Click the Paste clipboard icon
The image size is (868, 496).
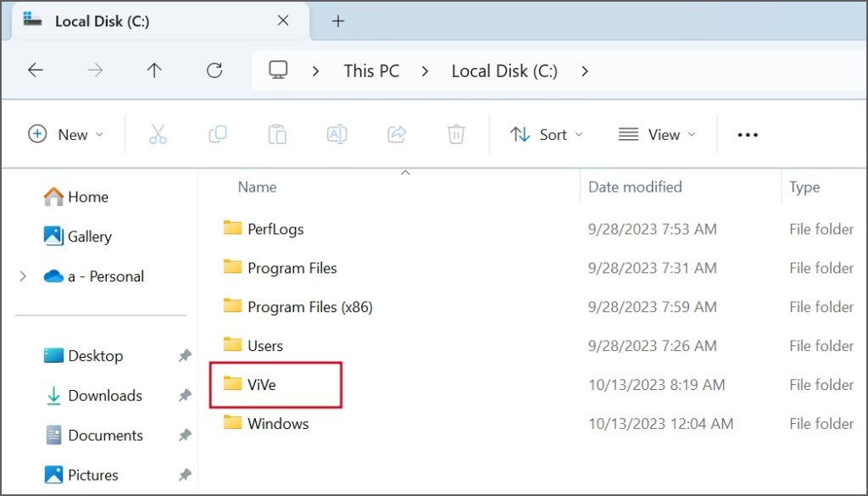277,134
